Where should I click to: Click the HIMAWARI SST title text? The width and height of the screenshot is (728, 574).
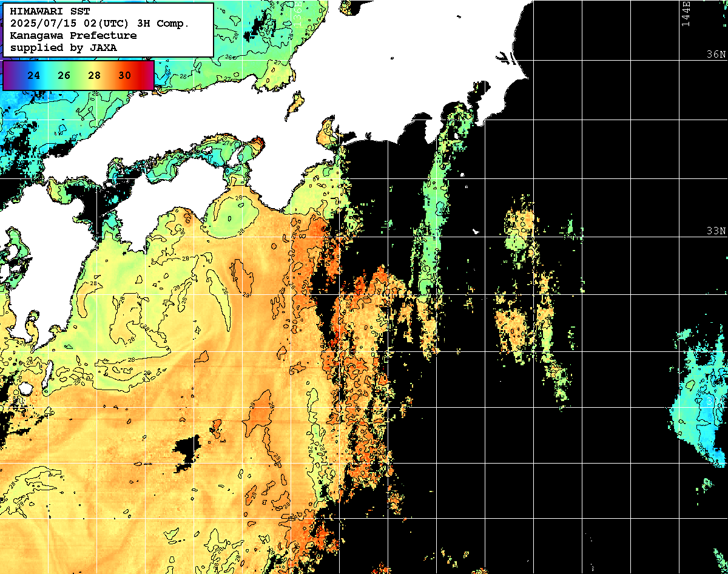coord(50,12)
